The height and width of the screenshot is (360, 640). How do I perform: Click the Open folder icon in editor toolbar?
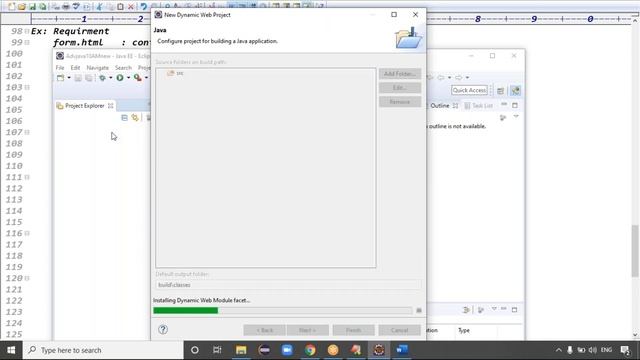click(x=22, y=7)
